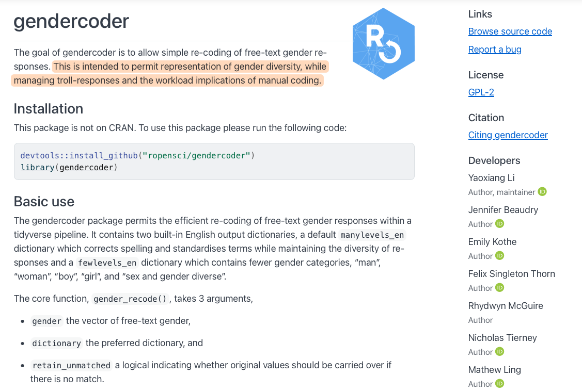Click the gendercoder name inside library call
This screenshot has height=392, width=582.
pos(86,167)
